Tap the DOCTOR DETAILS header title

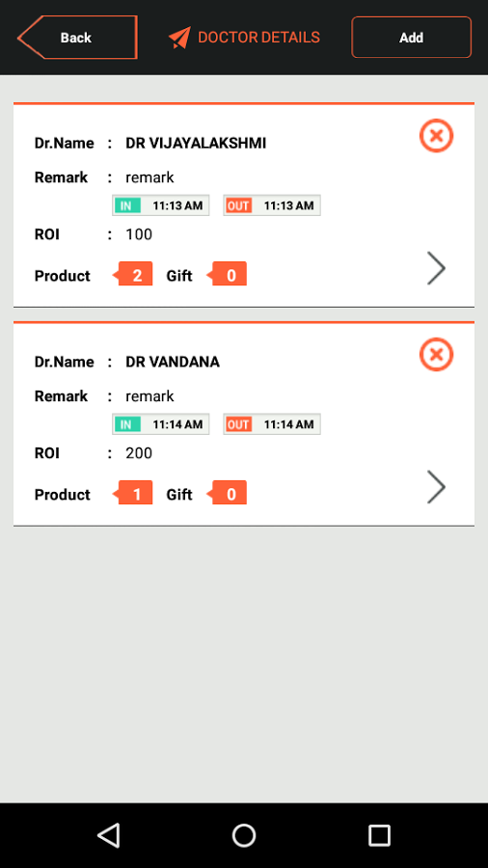258,38
